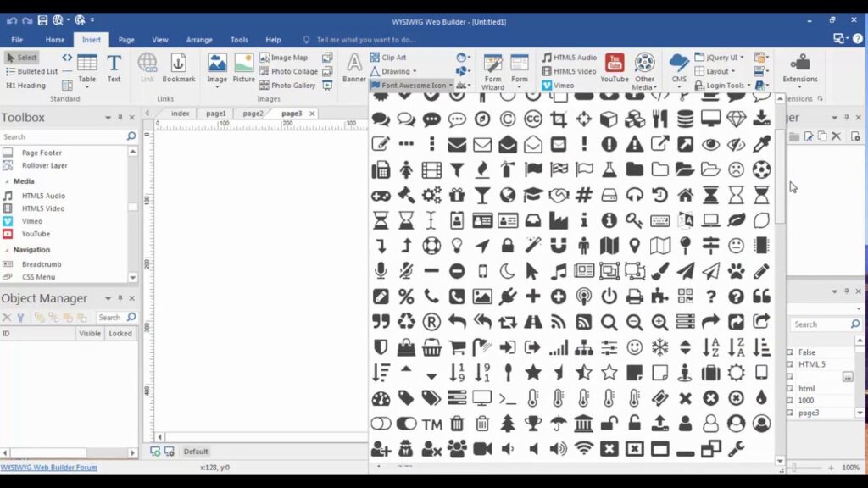Viewport: 868px width, 488px height.
Task: Insert a Picture element
Action: point(243,69)
